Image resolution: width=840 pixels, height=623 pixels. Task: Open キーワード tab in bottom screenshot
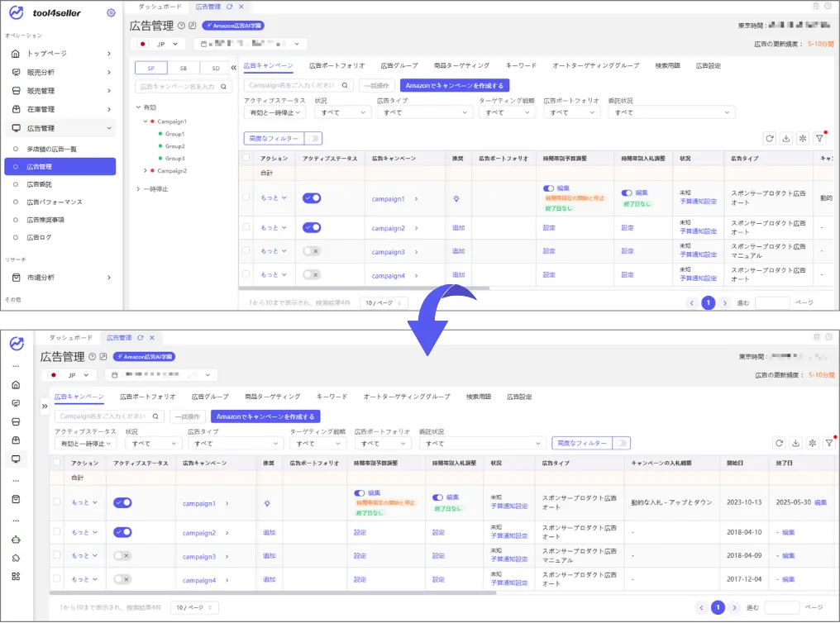tap(332, 397)
